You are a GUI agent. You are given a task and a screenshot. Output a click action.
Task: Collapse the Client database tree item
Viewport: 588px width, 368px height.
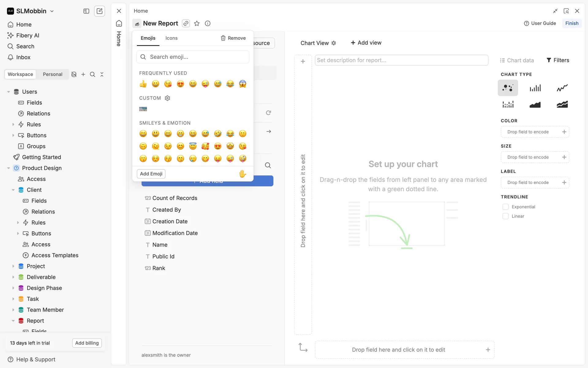point(13,190)
